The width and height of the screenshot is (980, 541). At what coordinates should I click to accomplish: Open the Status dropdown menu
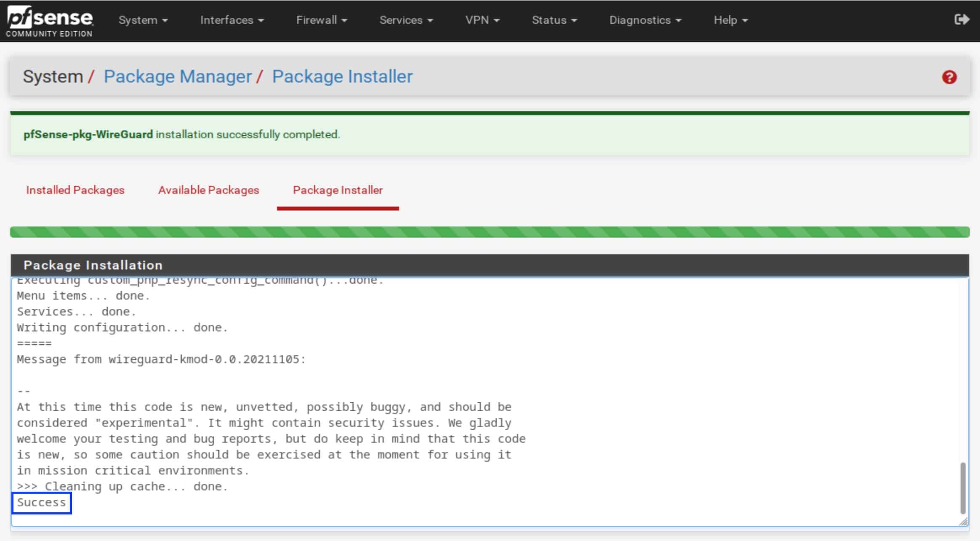tap(554, 20)
